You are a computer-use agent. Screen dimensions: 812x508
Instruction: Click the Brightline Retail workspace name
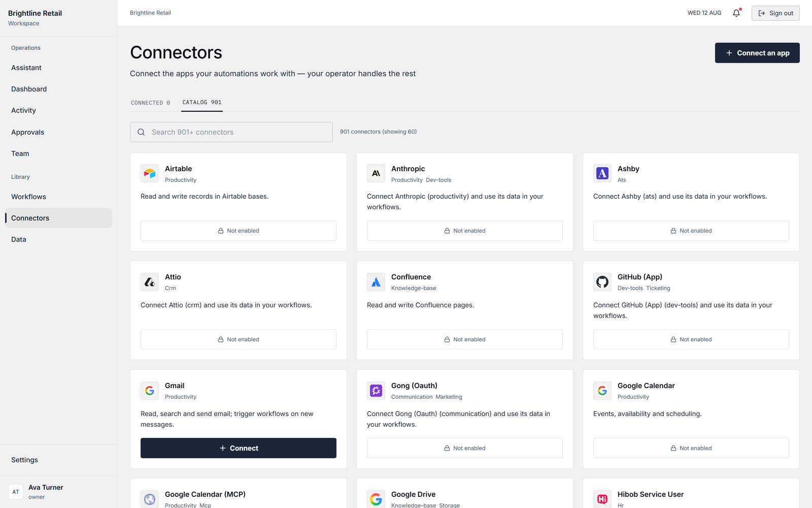click(35, 13)
